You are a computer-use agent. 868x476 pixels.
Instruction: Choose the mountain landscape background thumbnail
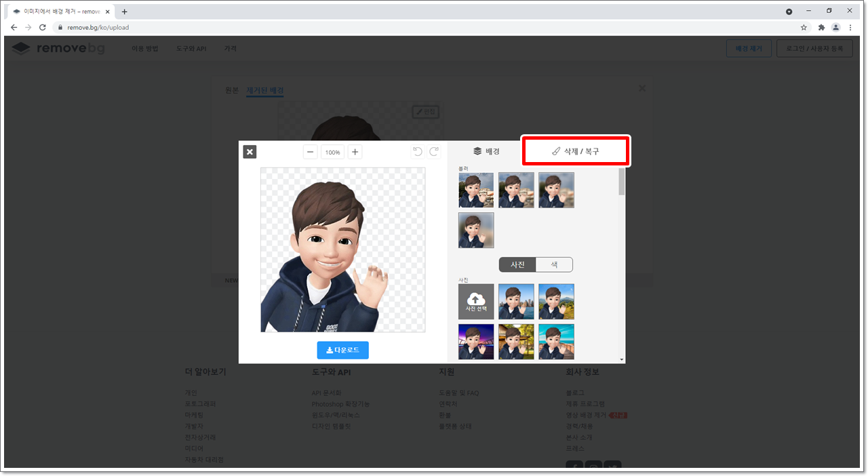click(556, 302)
